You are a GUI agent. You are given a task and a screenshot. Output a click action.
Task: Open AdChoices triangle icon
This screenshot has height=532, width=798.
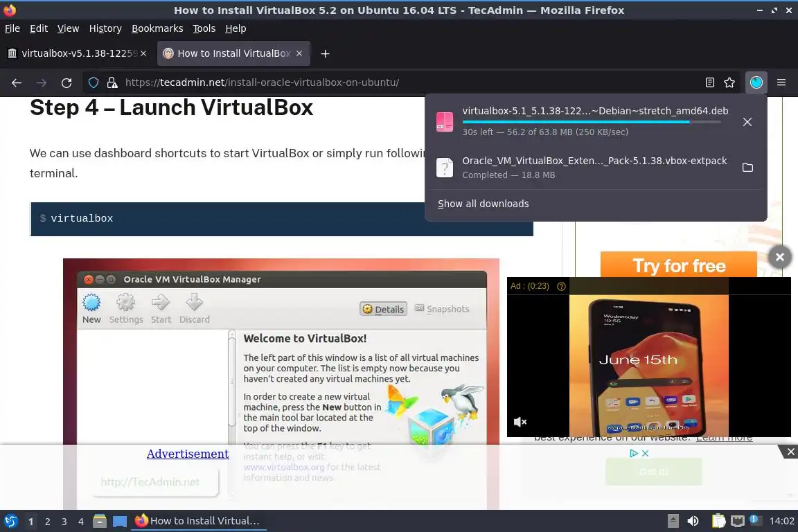click(x=634, y=453)
